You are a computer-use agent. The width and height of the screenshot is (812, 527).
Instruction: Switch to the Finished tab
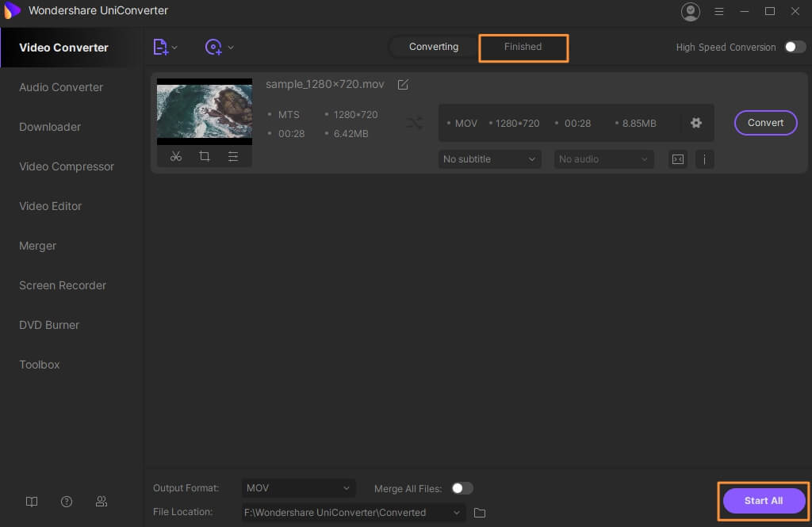(x=523, y=47)
